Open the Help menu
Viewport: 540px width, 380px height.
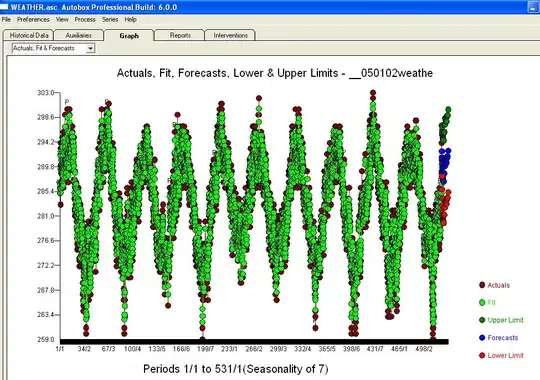coord(131,20)
